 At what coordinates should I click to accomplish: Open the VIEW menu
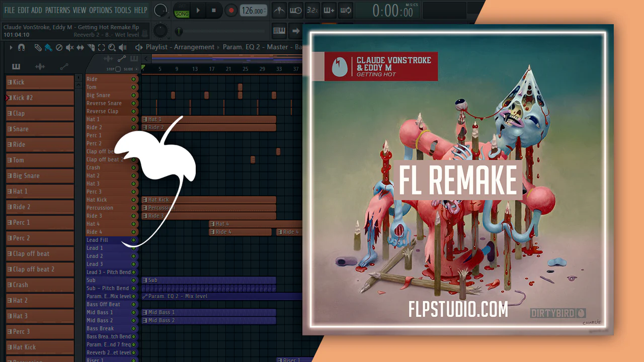pos(79,10)
